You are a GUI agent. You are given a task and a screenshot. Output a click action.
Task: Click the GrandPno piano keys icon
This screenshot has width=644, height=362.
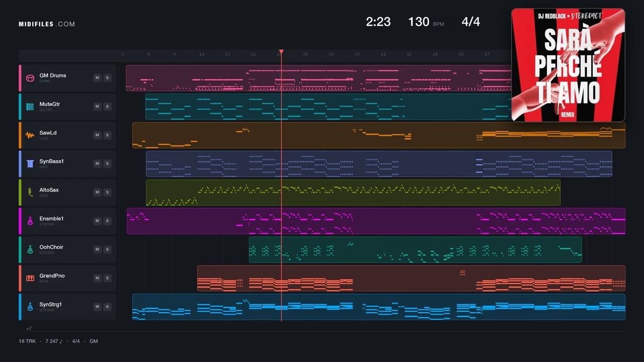30,279
